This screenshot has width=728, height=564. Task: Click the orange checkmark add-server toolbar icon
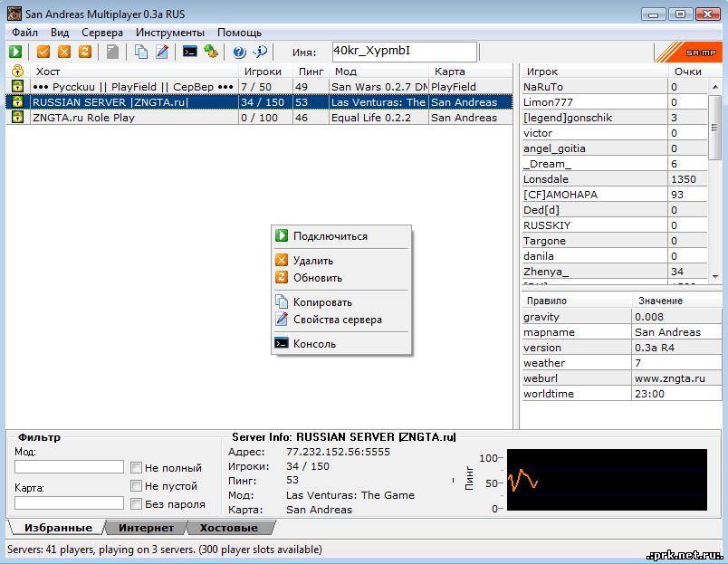43,52
